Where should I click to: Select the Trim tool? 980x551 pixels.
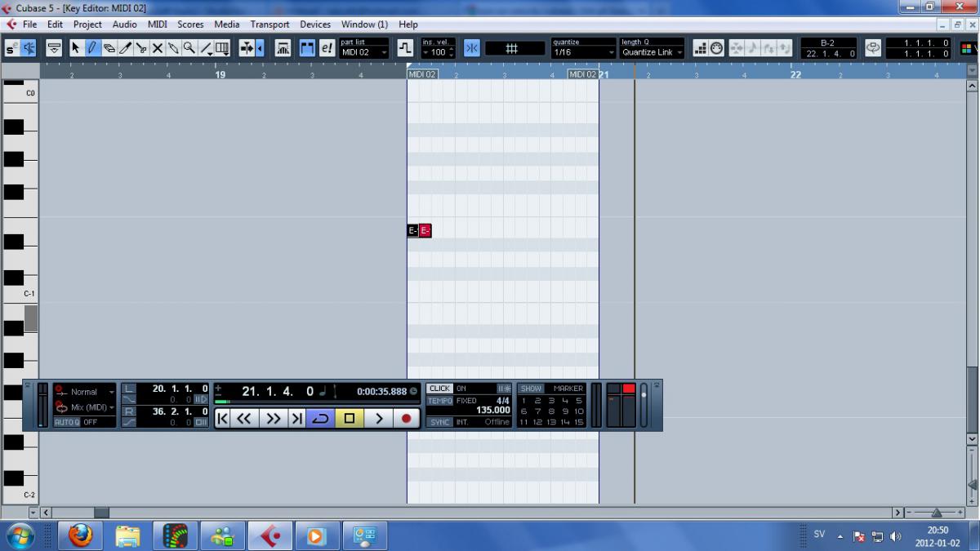click(125, 48)
